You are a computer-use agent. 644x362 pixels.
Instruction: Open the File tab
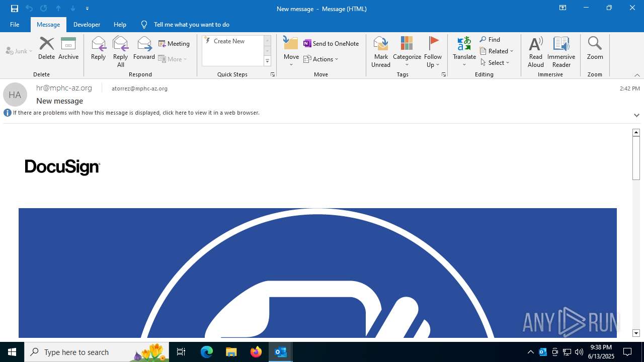coord(15,24)
